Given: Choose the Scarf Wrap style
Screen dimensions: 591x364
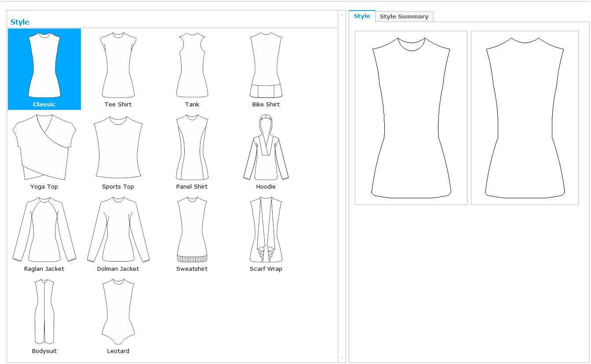Looking at the screenshot, I should (266, 230).
